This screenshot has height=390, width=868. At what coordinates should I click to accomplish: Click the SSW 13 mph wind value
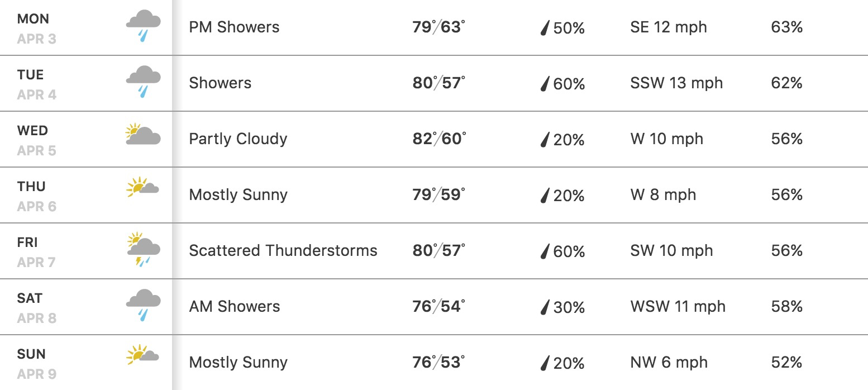(x=676, y=83)
